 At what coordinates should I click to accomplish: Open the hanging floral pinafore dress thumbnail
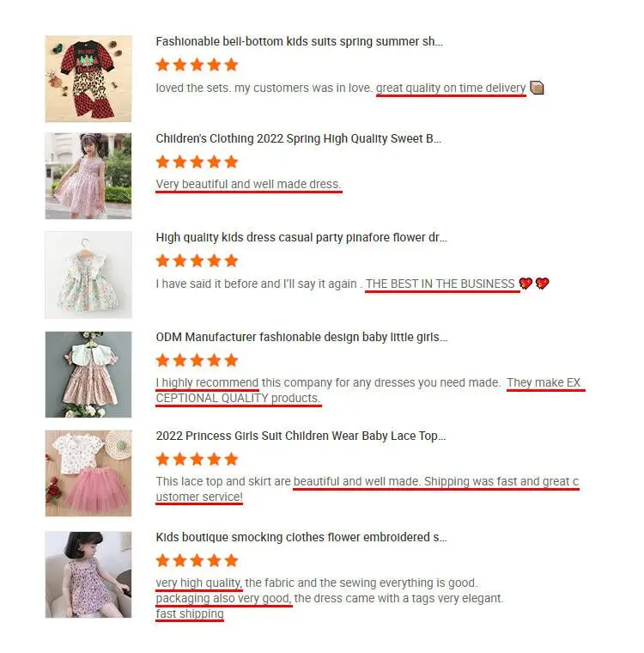tap(88, 275)
